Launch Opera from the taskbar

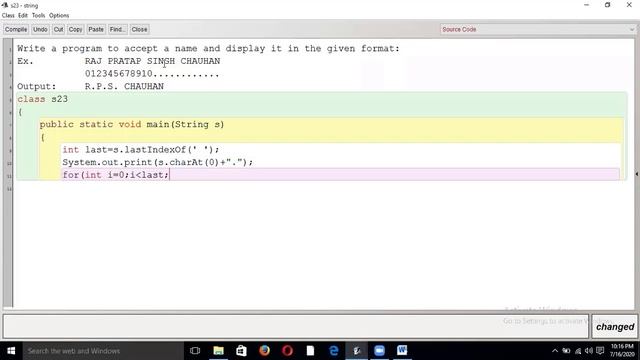(287, 351)
